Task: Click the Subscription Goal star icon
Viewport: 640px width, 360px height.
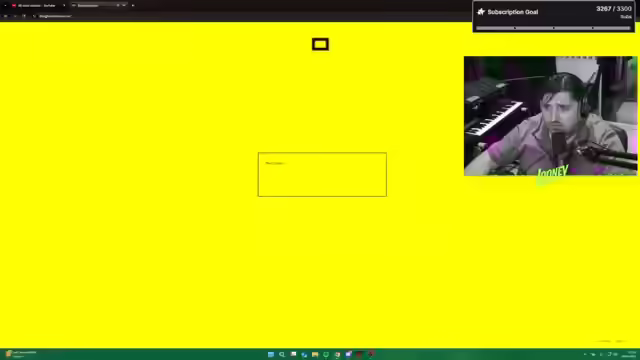Action: click(x=481, y=12)
